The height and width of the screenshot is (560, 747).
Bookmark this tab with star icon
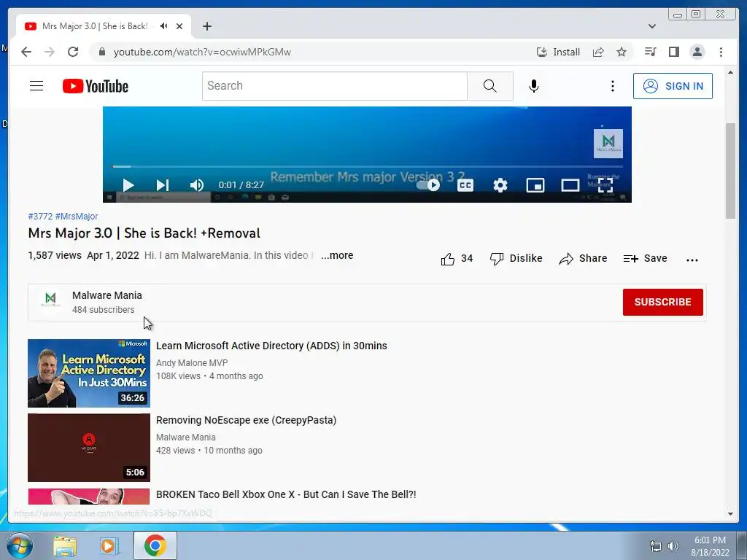pyautogui.click(x=622, y=52)
